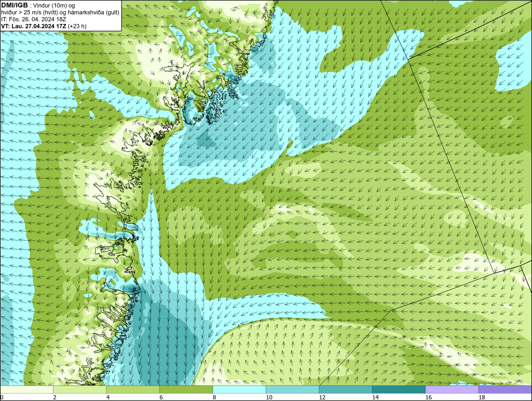
Task: Click the '8' color scale label
Action: pos(214,397)
